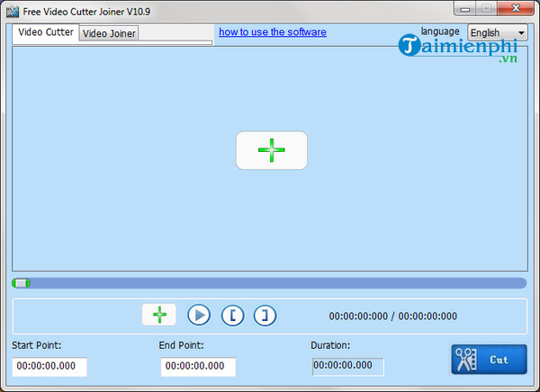Expand the English language dropdown
This screenshot has width=540, height=392.
pyautogui.click(x=498, y=32)
